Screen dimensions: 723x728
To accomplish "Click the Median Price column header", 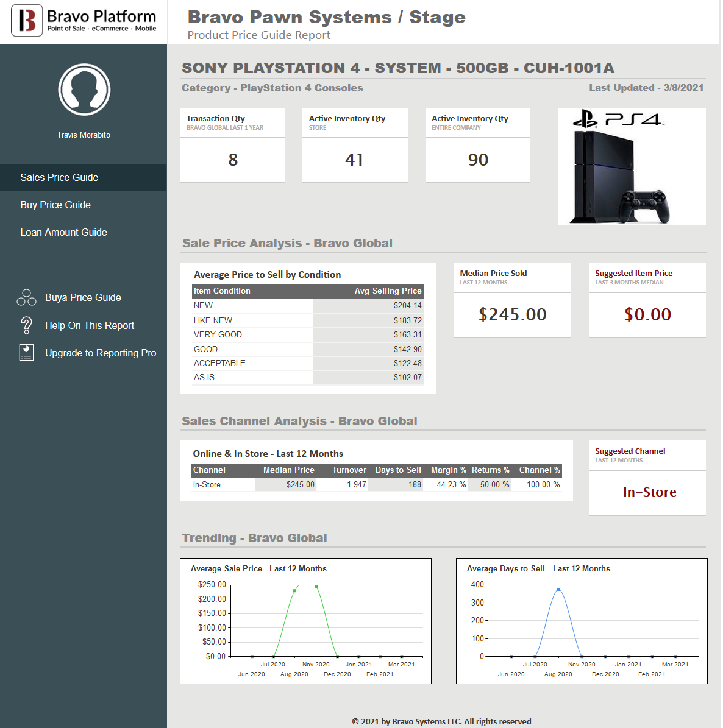I will tap(288, 470).
